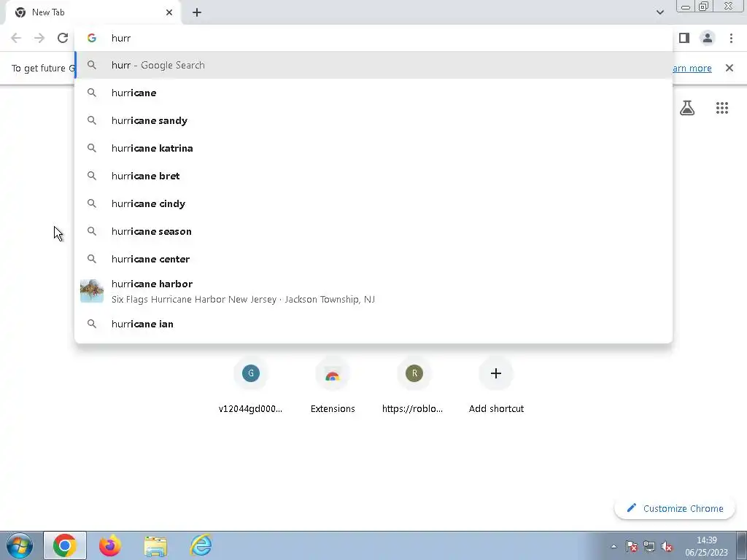This screenshot has height=560, width=747.
Task: Open Chrome's three-dot menu
Action: click(731, 38)
